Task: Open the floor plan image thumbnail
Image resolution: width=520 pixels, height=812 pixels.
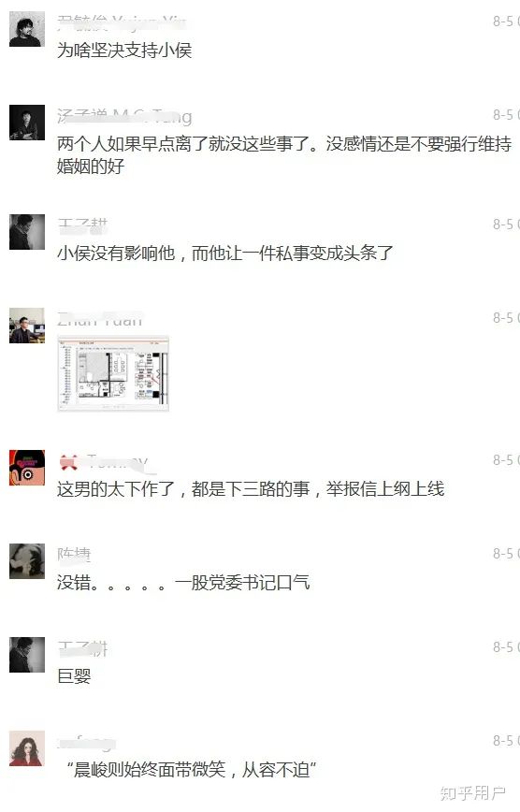Action: coord(113,373)
